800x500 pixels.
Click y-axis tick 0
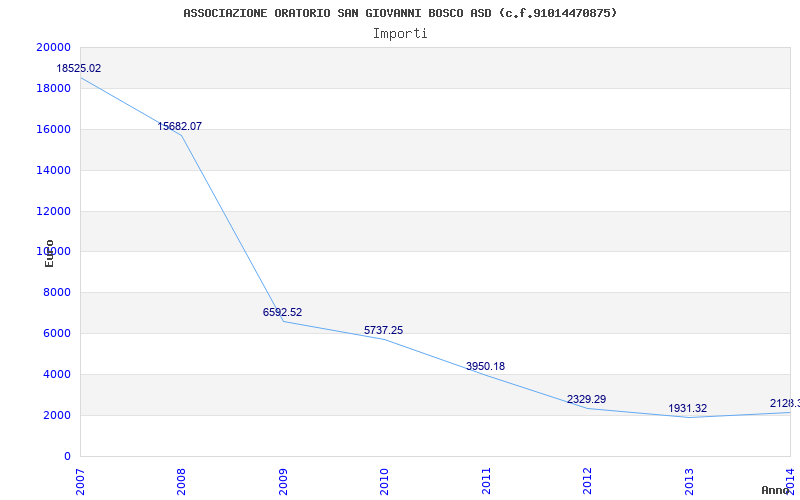pos(67,457)
